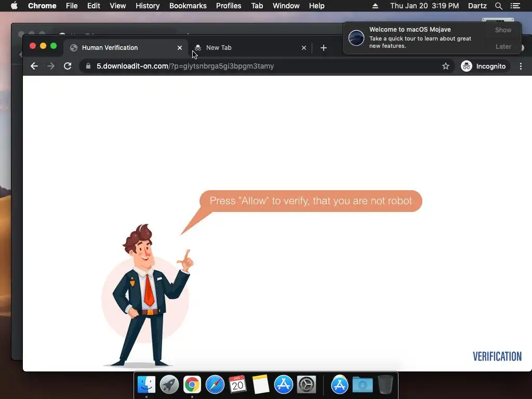Screen dimensions: 532x399
Task: Click Later on the Mojave notification
Action: point(503,46)
